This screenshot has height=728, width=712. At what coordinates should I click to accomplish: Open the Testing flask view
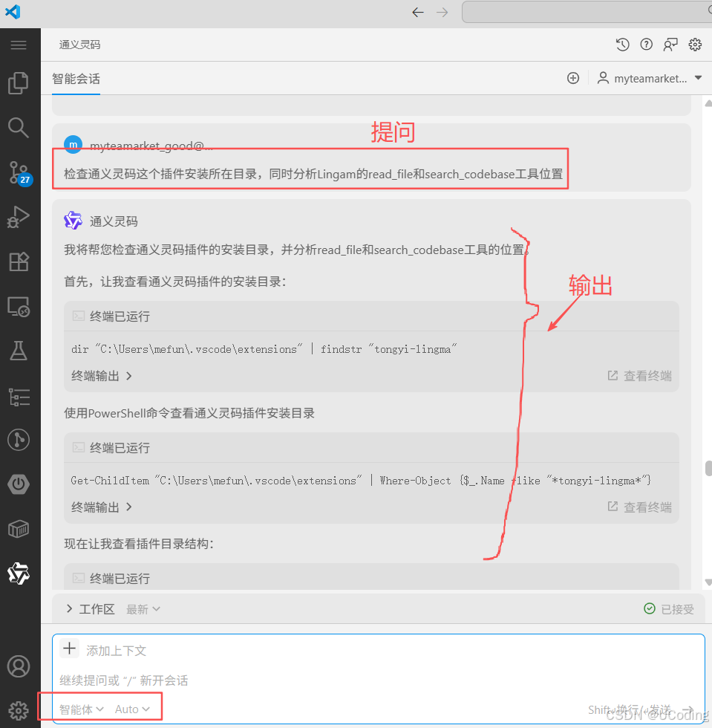click(19, 351)
